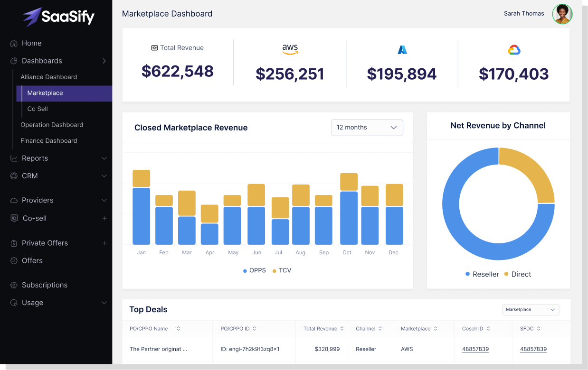The height and width of the screenshot is (370, 588).
Task: Click Sarah Thomas user name
Action: click(524, 14)
